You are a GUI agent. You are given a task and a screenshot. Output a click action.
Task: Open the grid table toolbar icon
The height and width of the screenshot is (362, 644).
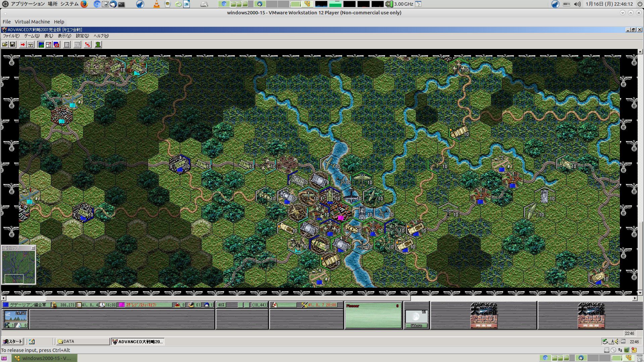67,45
